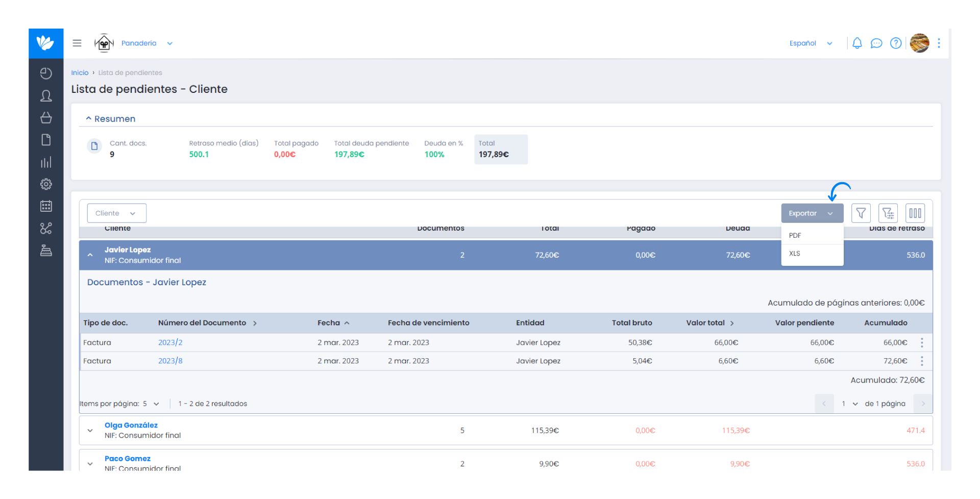Click the document icon next to Cant. docs.
The width and height of the screenshot is (980, 499).
point(94,146)
